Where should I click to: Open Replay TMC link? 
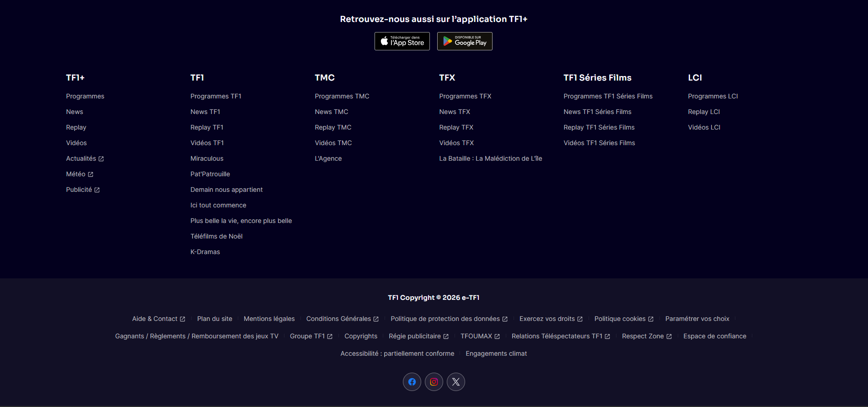coord(333,127)
